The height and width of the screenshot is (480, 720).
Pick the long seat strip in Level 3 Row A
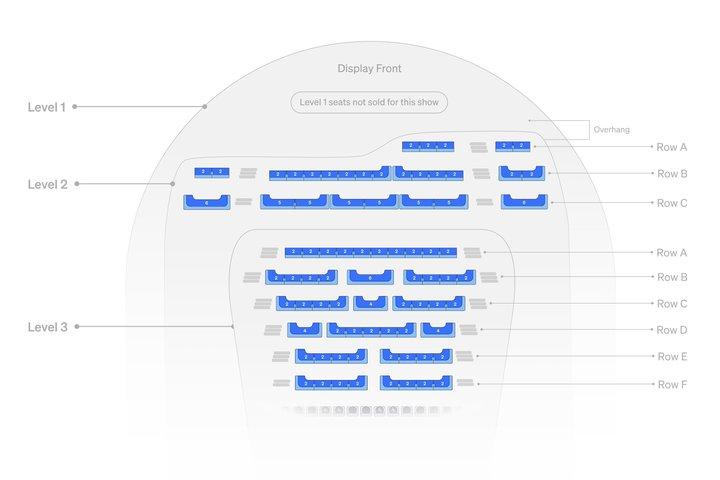coord(371,252)
